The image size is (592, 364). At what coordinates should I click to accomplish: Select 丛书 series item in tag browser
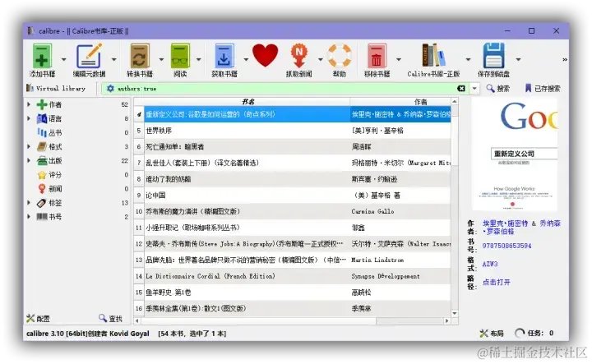[55, 132]
